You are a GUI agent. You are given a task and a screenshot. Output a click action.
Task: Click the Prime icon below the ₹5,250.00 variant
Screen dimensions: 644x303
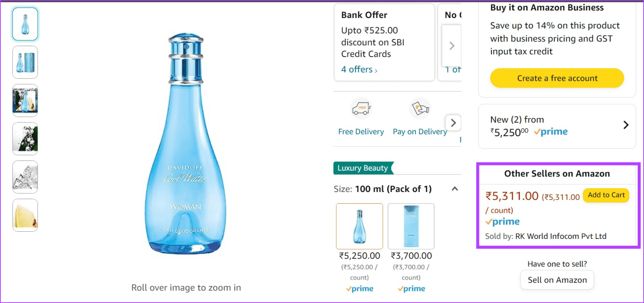click(359, 288)
